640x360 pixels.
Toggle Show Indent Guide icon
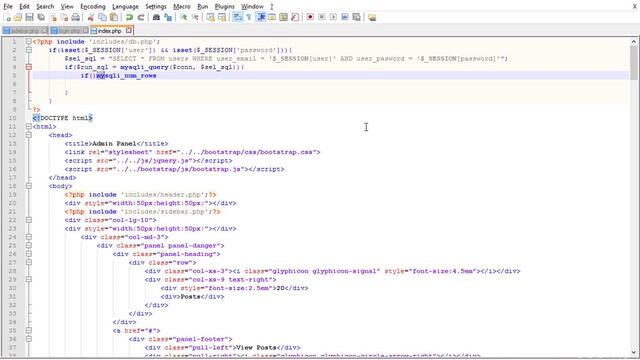click(x=260, y=17)
